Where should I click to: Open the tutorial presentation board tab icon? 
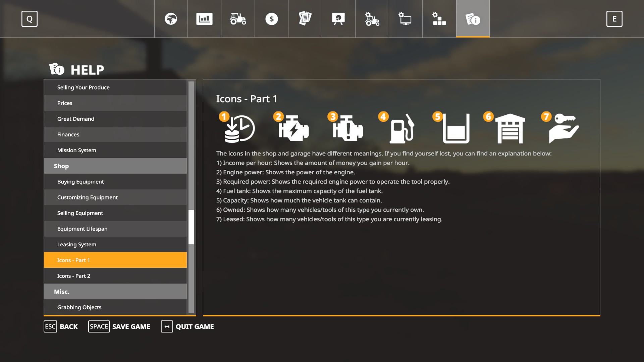(338, 19)
